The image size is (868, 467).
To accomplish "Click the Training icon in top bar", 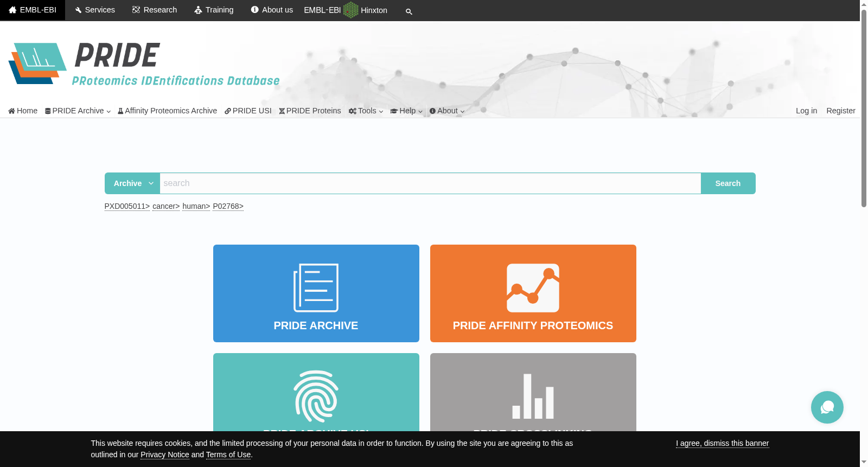I will (198, 10).
